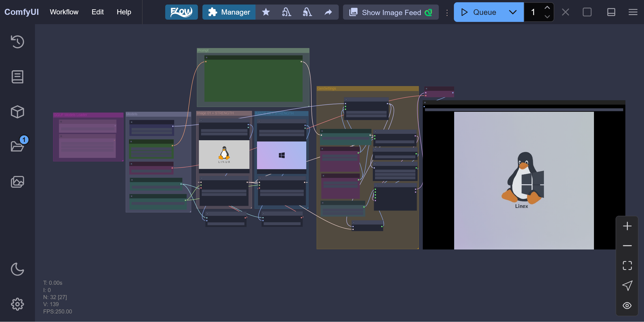Viewport: 644px width, 322px height.
Task: Open the hamburger menu icon
Action: [x=633, y=12]
